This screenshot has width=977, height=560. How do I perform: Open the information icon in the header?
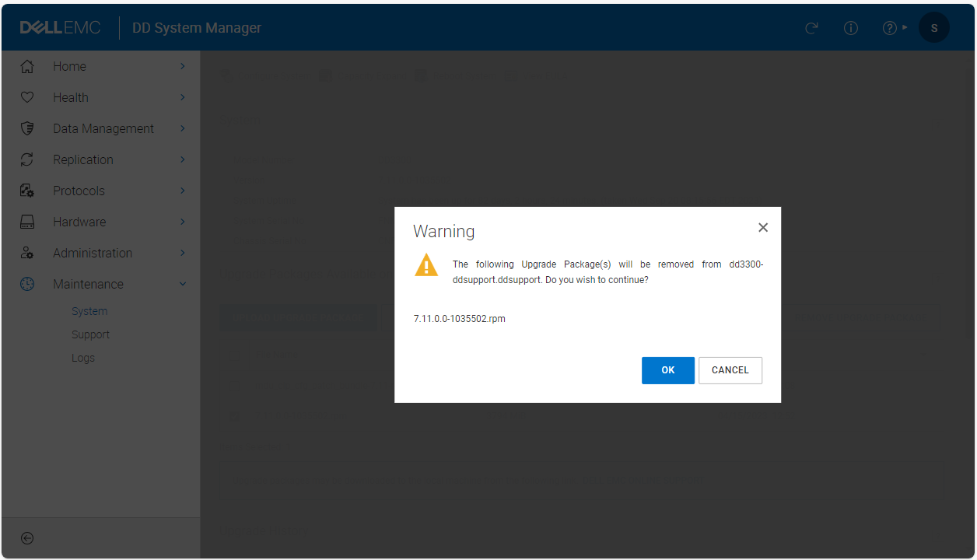click(x=850, y=28)
